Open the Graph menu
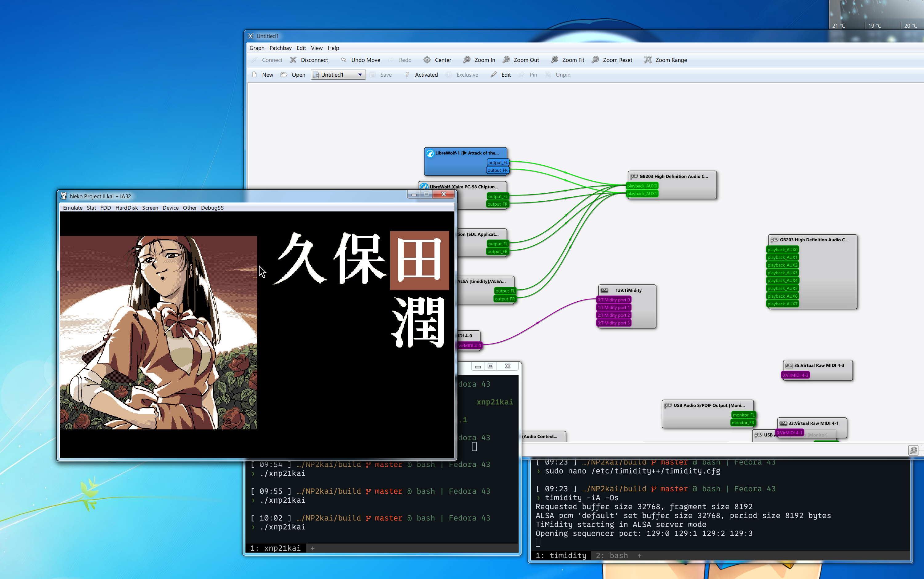 (256, 48)
